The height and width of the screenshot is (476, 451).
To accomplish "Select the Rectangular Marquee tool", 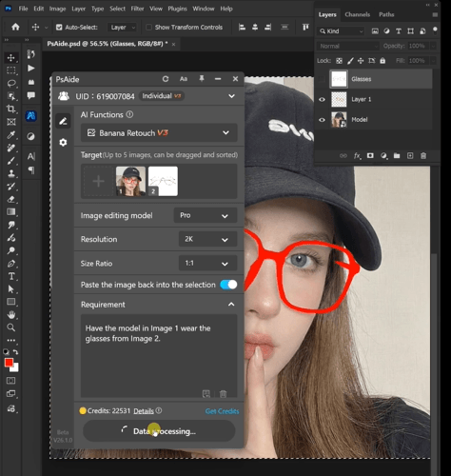I will [11, 70].
